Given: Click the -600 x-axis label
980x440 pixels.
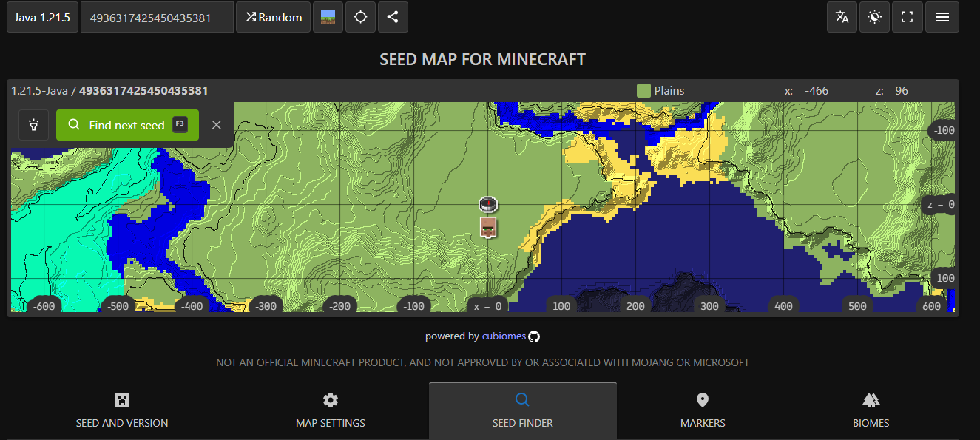Looking at the screenshot, I should pos(44,305).
